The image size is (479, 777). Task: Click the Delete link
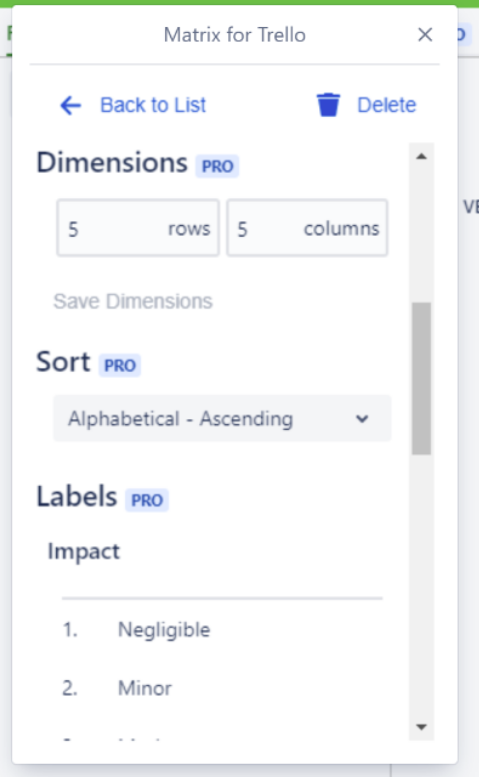point(386,105)
